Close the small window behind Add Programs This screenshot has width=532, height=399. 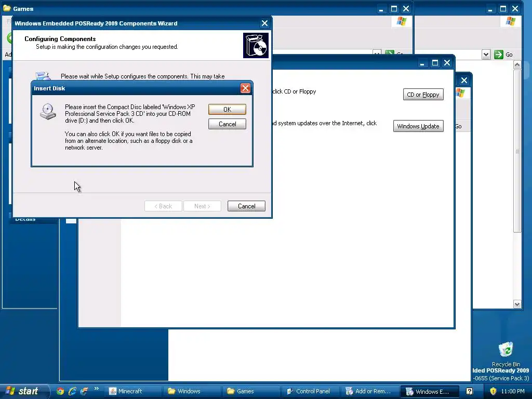[x=464, y=81]
